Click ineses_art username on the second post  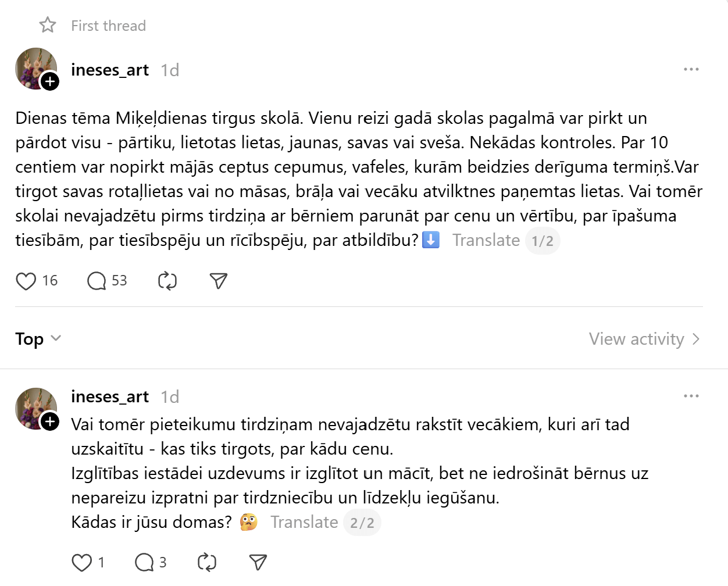110,397
